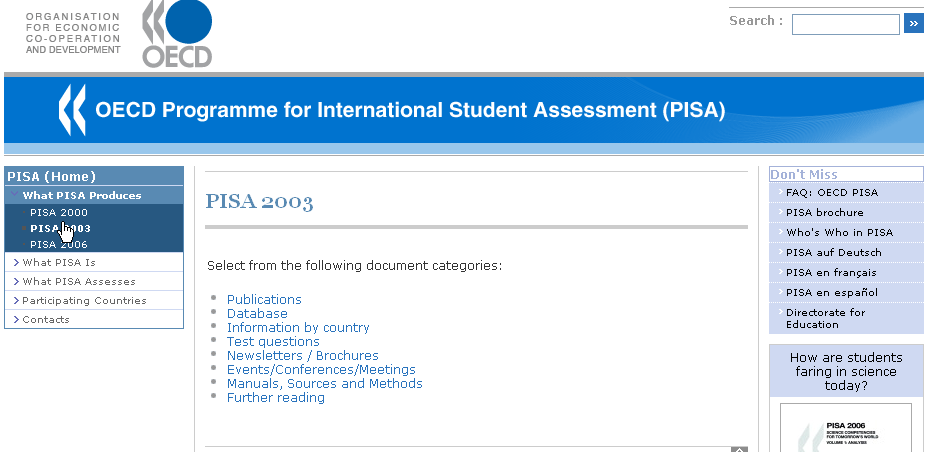Open Who's Who in PISA
Viewport: 925px width, 452px height.
pos(839,232)
